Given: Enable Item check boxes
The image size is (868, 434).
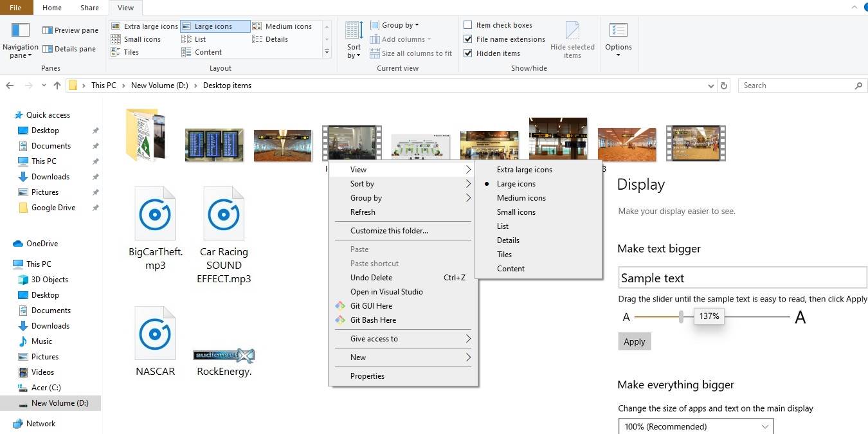Looking at the screenshot, I should [467, 24].
